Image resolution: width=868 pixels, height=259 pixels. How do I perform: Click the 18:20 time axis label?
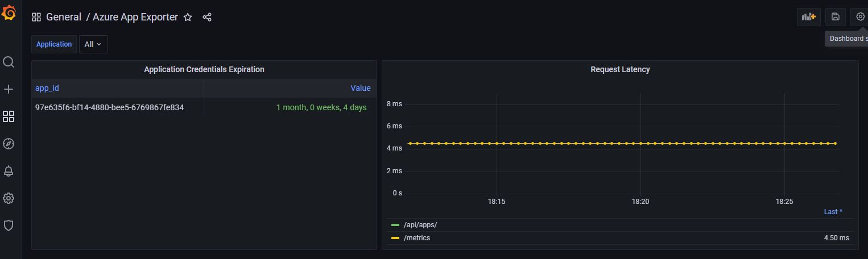click(640, 201)
